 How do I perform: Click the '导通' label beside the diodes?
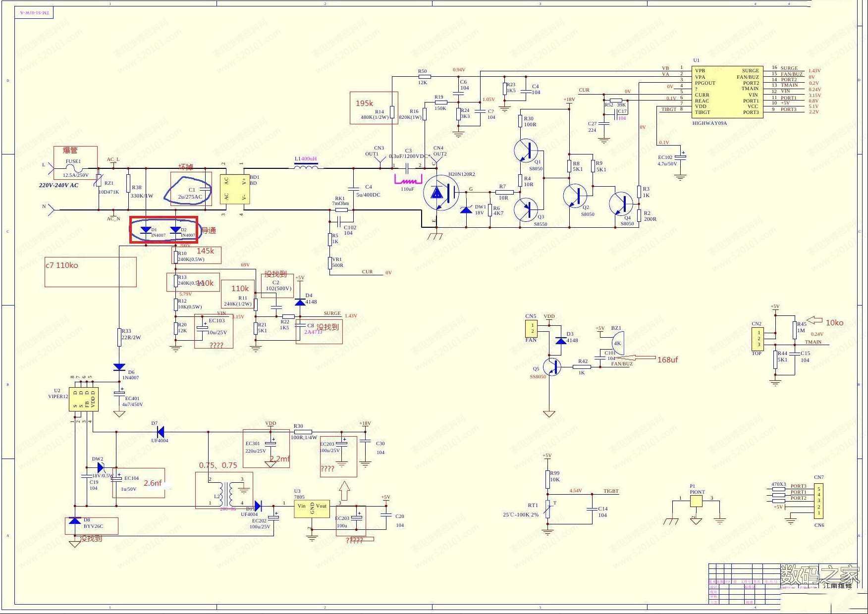(209, 230)
